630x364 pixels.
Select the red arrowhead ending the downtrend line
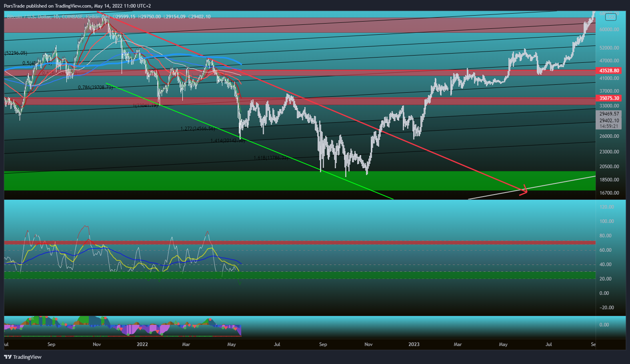523,190
